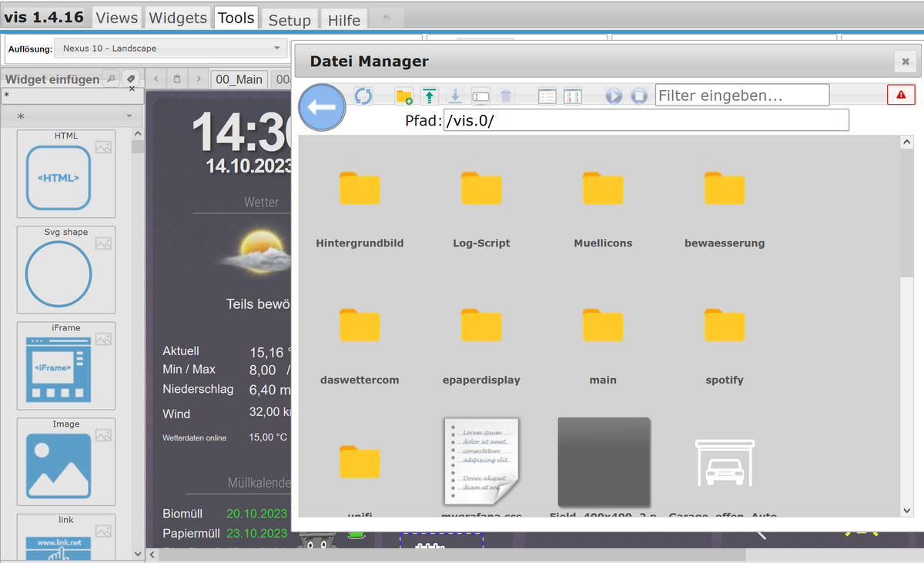
Task: Select the Svg shape widget
Action: 66,270
